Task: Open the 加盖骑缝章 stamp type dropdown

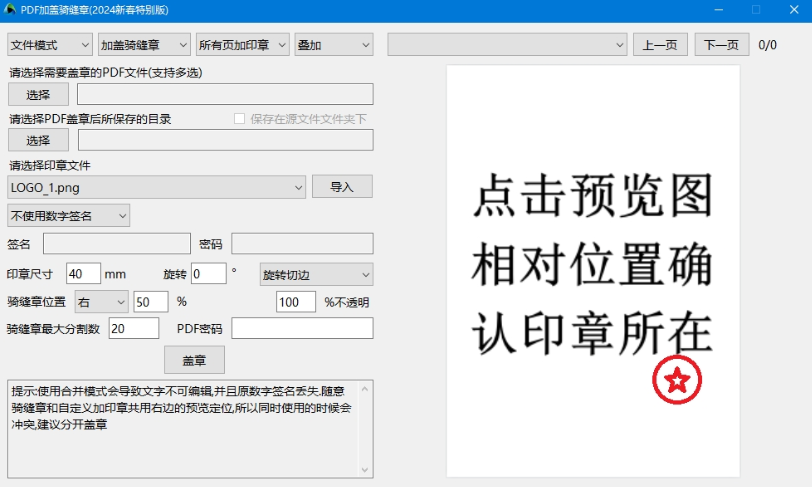Action: tap(144, 45)
